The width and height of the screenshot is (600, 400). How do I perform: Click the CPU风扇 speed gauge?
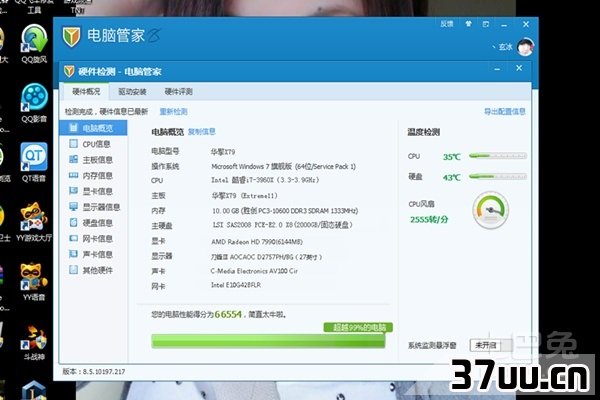click(x=491, y=210)
